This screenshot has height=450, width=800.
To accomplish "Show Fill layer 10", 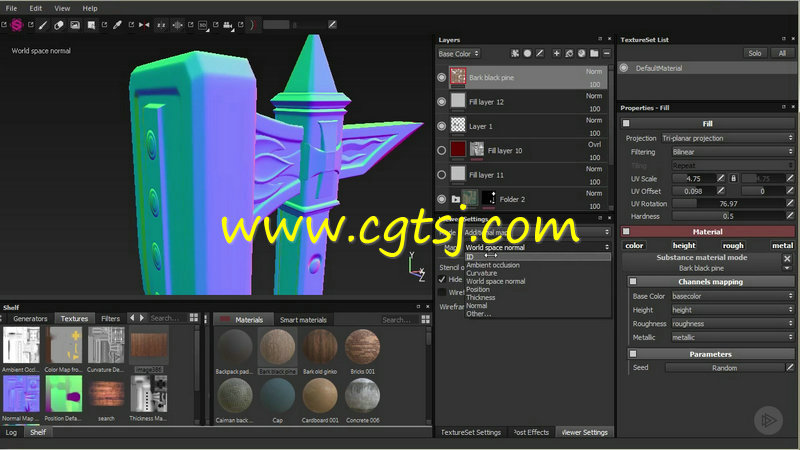I will [x=441, y=151].
